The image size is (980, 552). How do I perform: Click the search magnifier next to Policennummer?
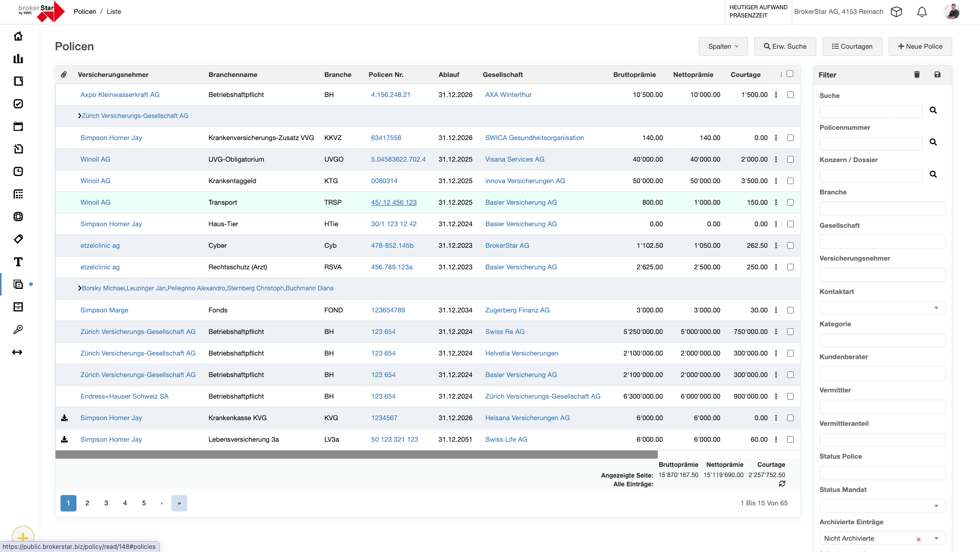click(x=933, y=143)
